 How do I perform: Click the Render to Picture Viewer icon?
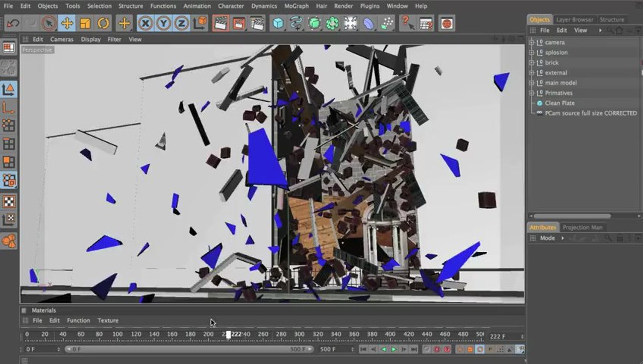[239, 23]
